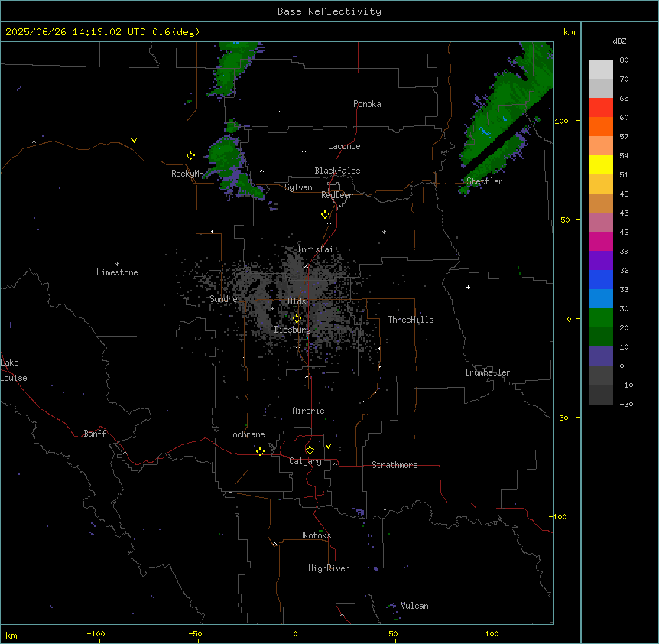Click the dBZ legend heading
659x644 pixels.
[619, 41]
